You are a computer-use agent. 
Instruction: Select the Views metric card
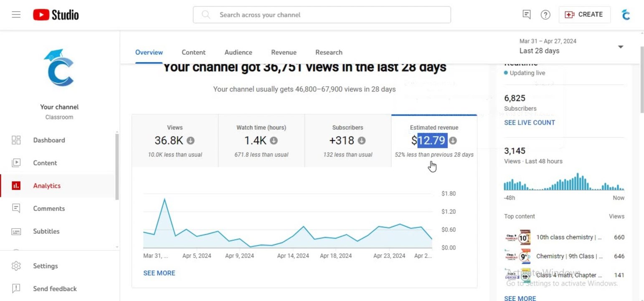point(175,141)
